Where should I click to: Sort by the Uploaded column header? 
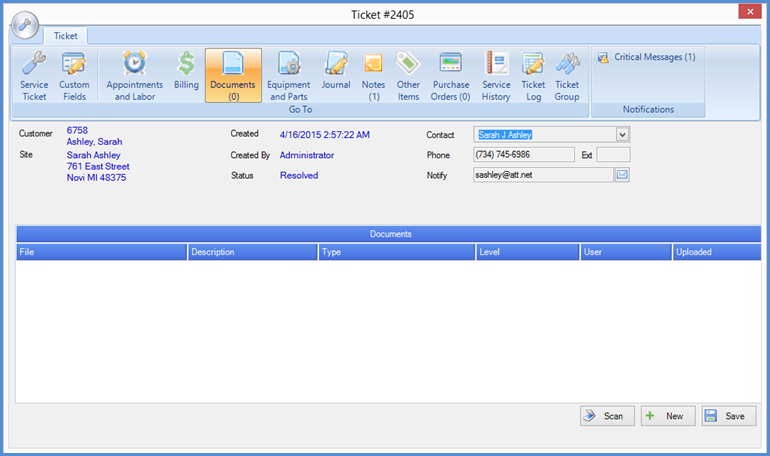[717, 252]
